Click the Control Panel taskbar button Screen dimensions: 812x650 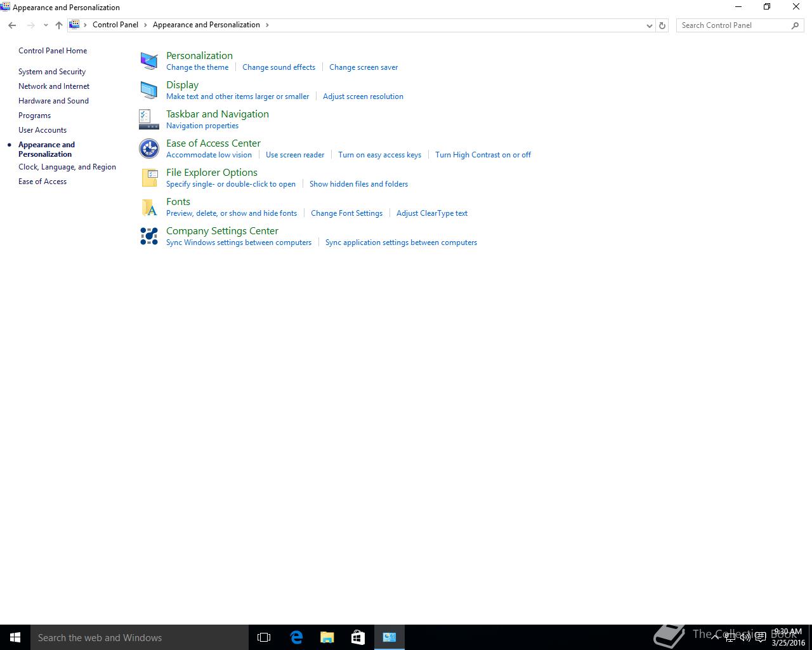point(389,637)
